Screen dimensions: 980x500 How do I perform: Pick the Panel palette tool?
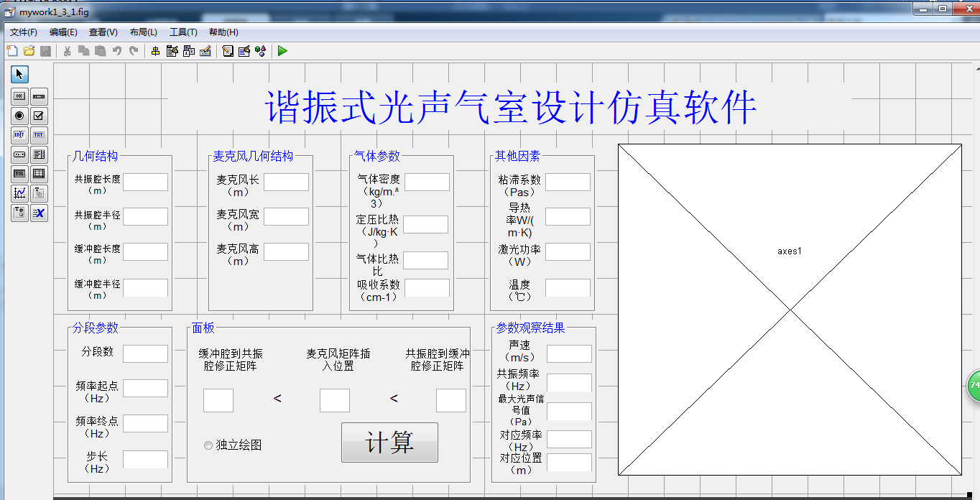[x=39, y=193]
